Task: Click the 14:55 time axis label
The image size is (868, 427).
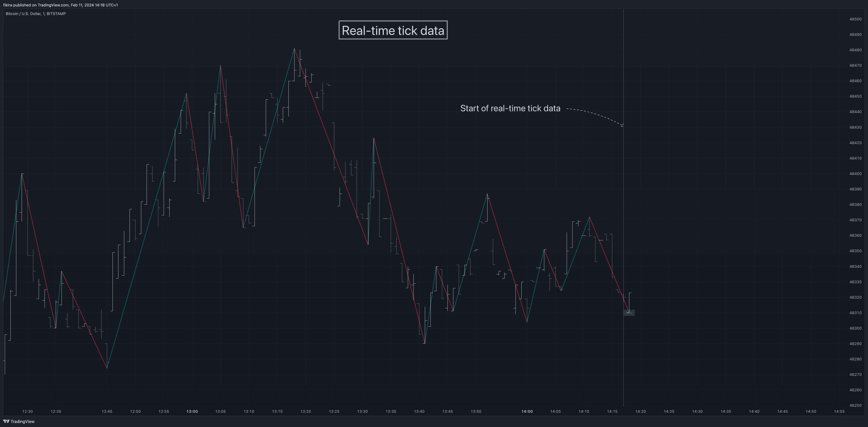Action: coord(839,412)
